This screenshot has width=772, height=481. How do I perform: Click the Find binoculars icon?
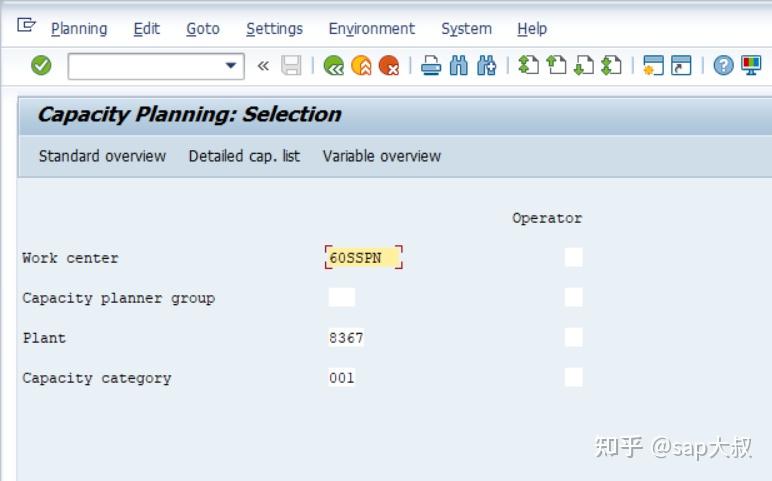click(x=459, y=67)
